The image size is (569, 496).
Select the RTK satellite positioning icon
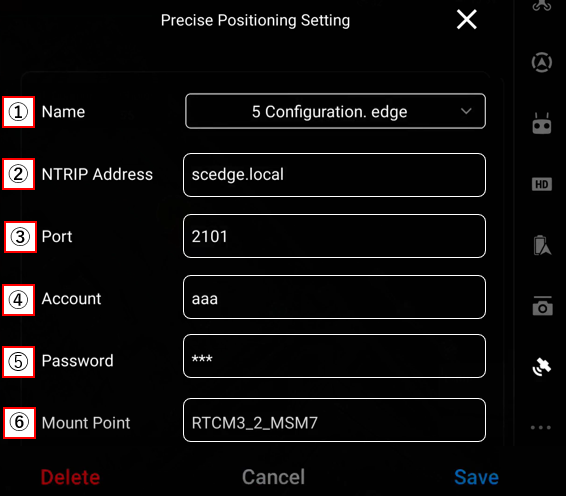point(542,366)
